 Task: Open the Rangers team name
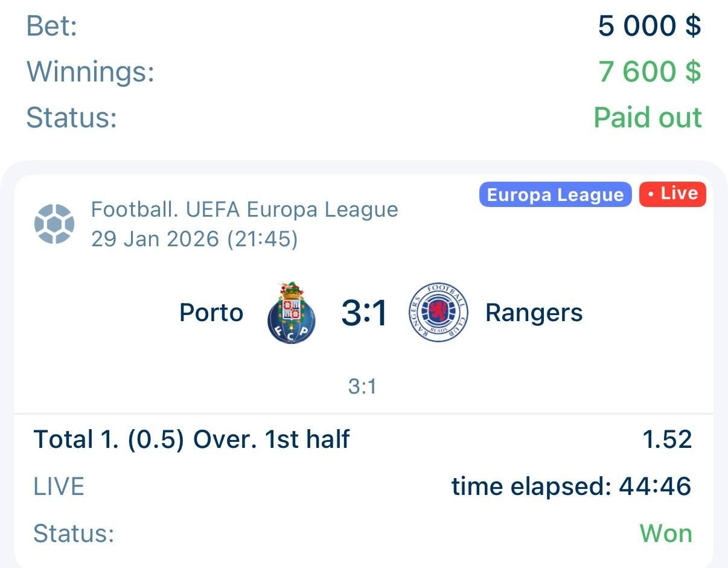[x=534, y=313]
